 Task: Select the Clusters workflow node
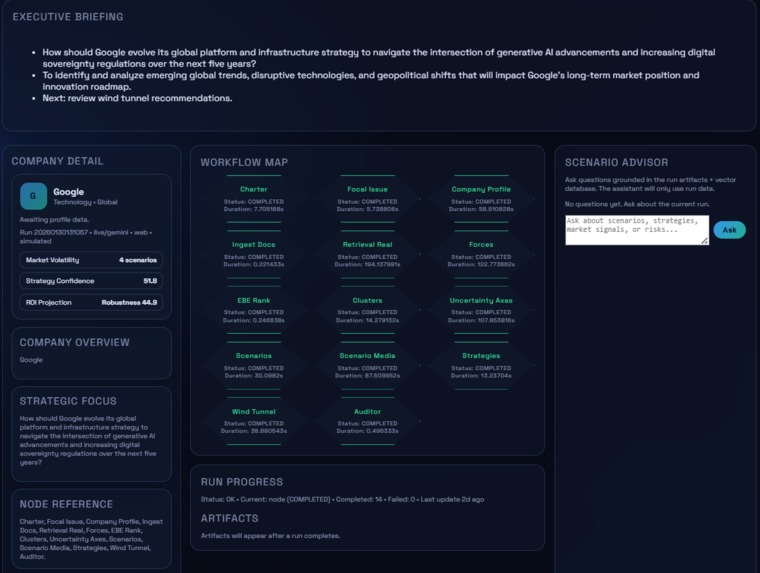(367, 310)
